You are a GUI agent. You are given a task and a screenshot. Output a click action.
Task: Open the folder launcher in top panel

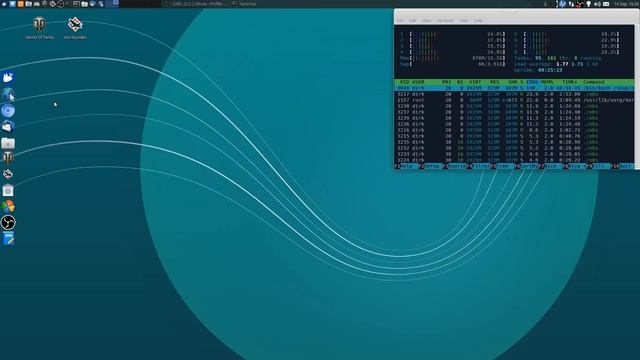coord(84,4)
